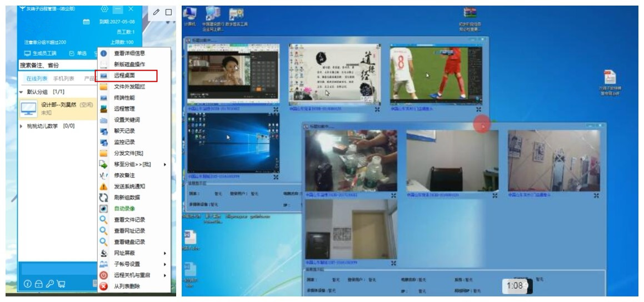The image size is (644, 302).
Task: Click the lock icon in the bottom bar
Action: tap(38, 284)
